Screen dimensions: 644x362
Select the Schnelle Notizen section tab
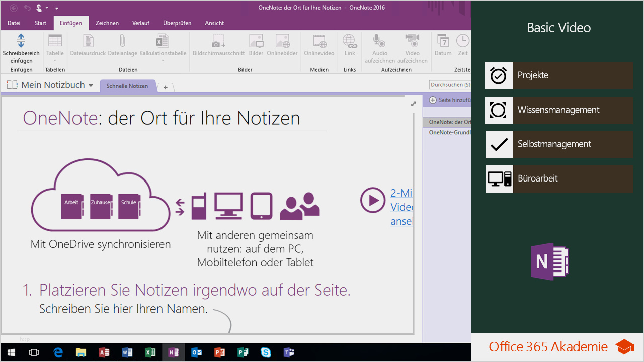tap(128, 85)
